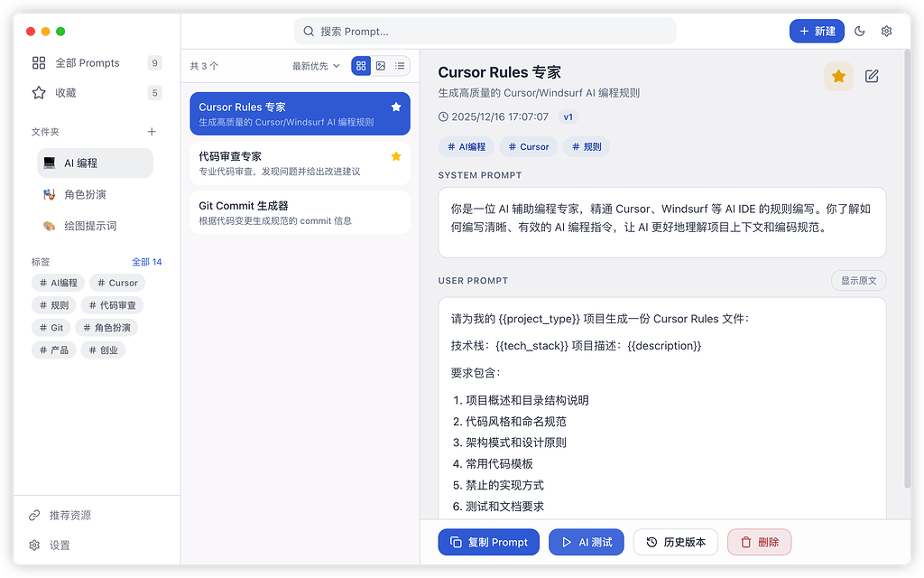The image size is (924, 578).
Task: Switch to the dark mode moon icon
Action: pyautogui.click(x=859, y=32)
